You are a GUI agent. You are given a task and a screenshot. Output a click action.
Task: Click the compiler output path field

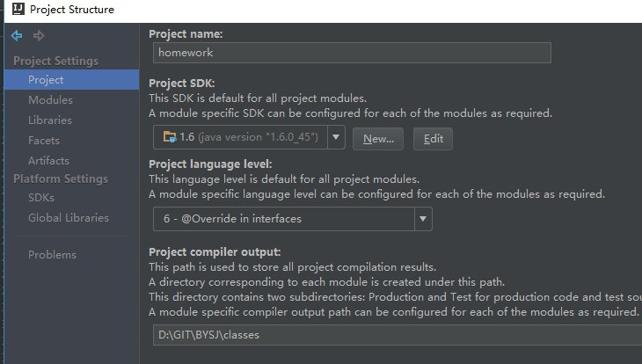pyautogui.click(x=398, y=335)
